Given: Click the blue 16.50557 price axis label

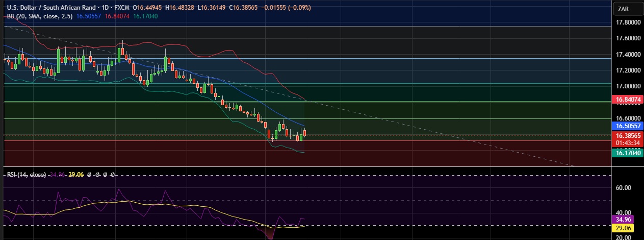Looking at the screenshot, I should (x=627, y=125).
